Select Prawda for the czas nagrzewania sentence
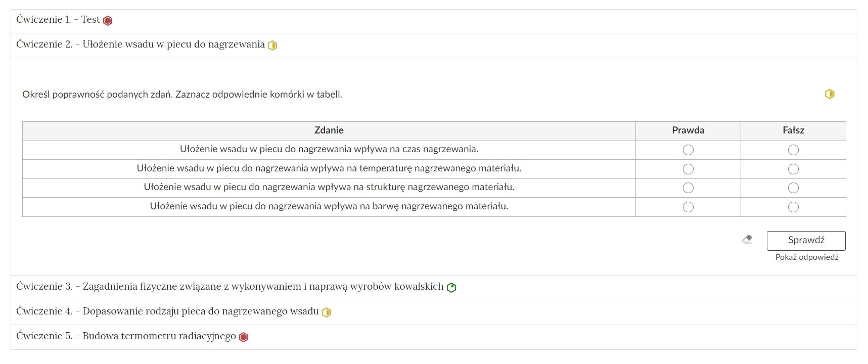Image resolution: width=868 pixels, height=364 pixels. pyautogui.click(x=688, y=150)
